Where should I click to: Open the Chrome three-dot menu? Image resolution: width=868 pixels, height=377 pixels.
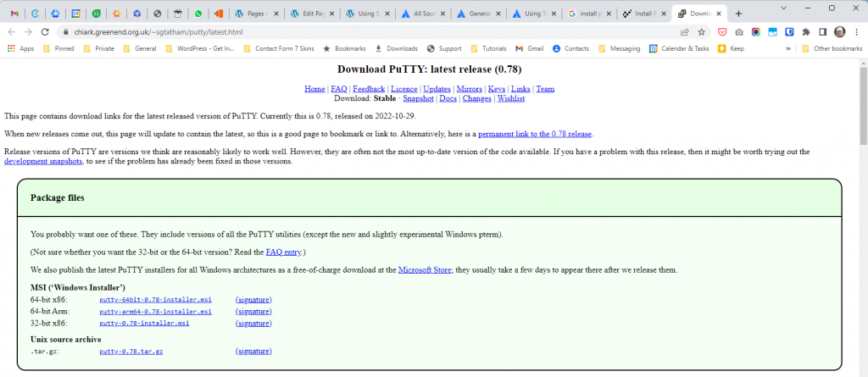point(856,31)
